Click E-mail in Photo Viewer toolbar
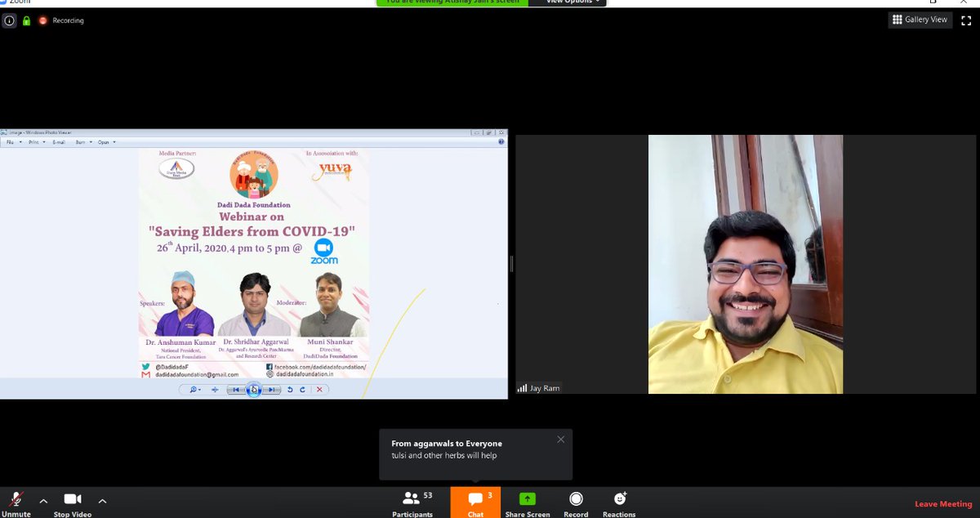Screen dimensions: 980x518 coord(59,142)
